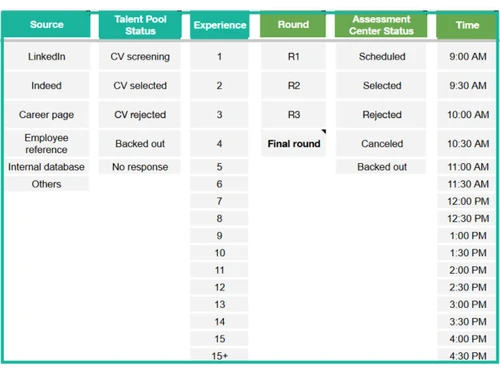Select the Talent Pool Status header

coord(140,25)
